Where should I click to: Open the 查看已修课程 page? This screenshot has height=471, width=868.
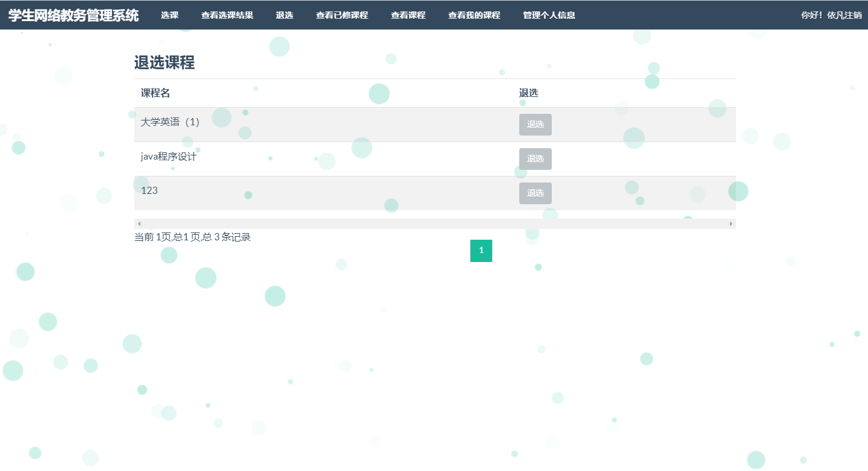pyautogui.click(x=342, y=15)
